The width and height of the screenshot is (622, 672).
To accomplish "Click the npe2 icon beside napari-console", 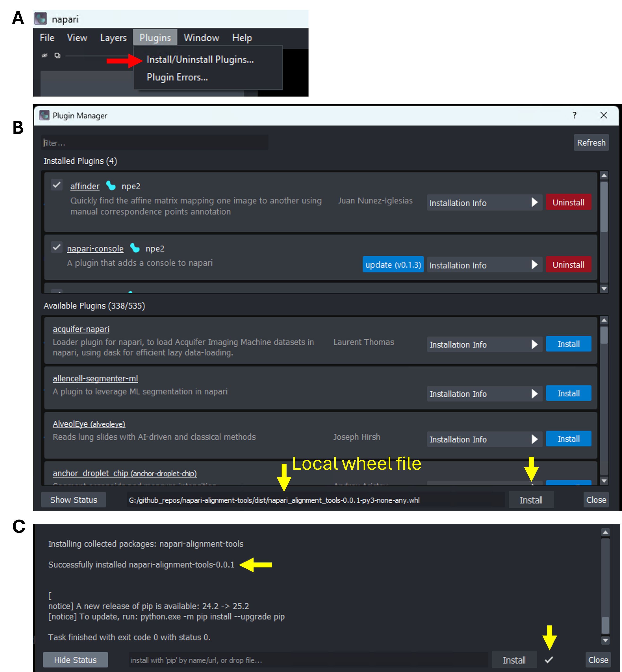I will click(x=135, y=248).
